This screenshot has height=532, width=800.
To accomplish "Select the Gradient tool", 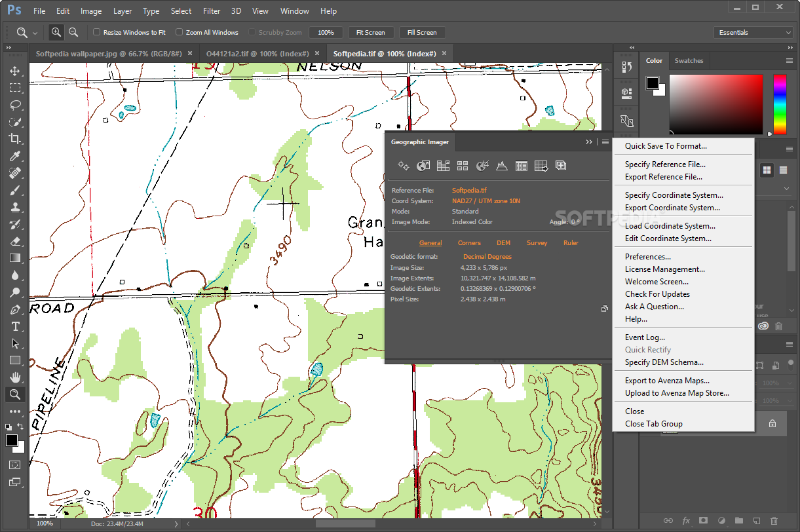I will pos(14,258).
